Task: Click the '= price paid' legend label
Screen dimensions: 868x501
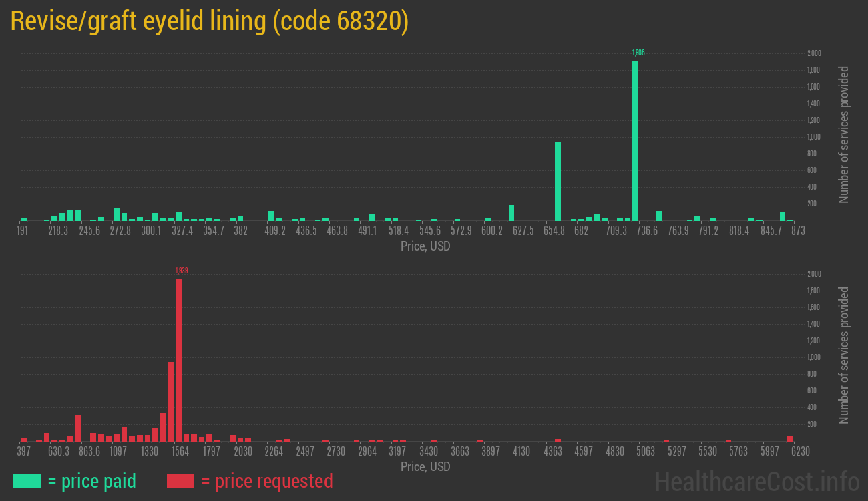Action: [x=91, y=481]
